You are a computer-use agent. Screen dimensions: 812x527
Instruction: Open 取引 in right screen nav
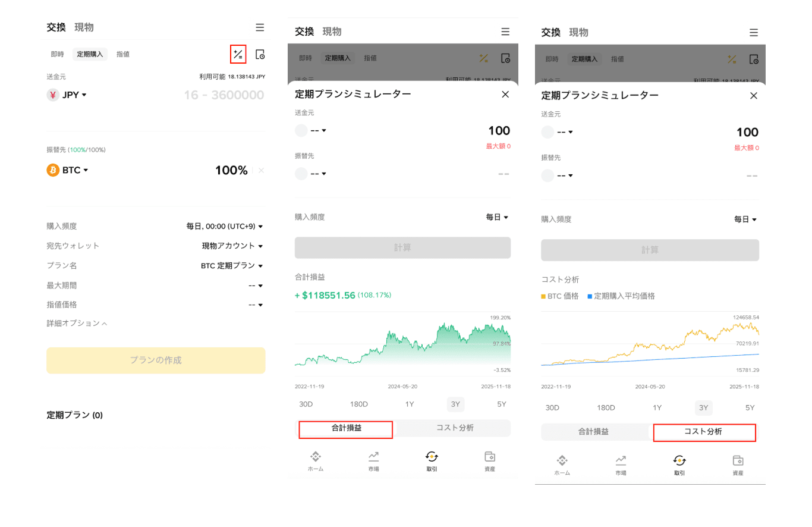[679, 465]
